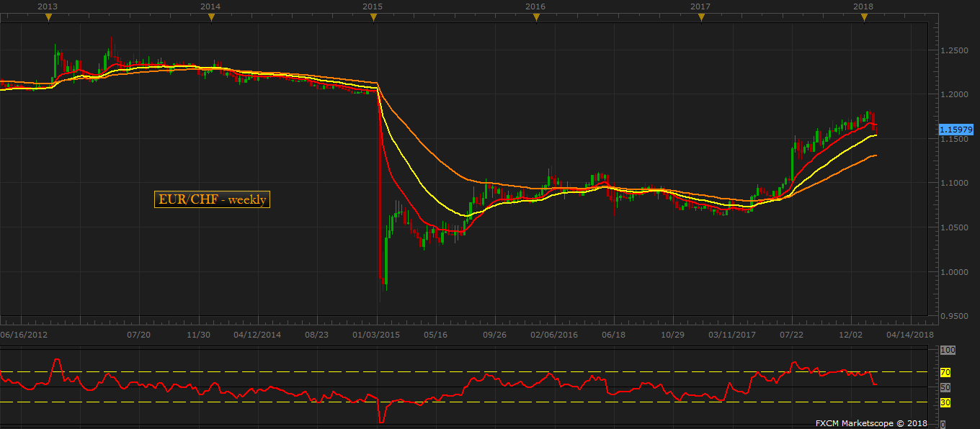The width and height of the screenshot is (980, 429).
Task: Click the yellow RSI 70 level label
Action: (x=945, y=372)
